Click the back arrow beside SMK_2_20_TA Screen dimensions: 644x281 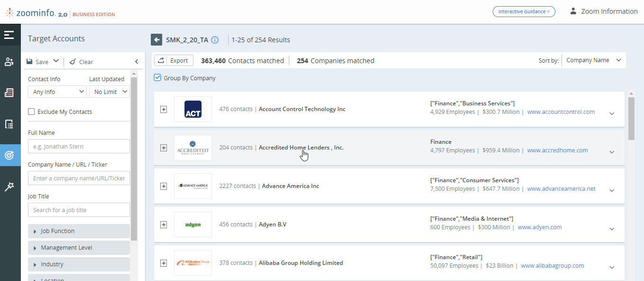[x=156, y=39]
